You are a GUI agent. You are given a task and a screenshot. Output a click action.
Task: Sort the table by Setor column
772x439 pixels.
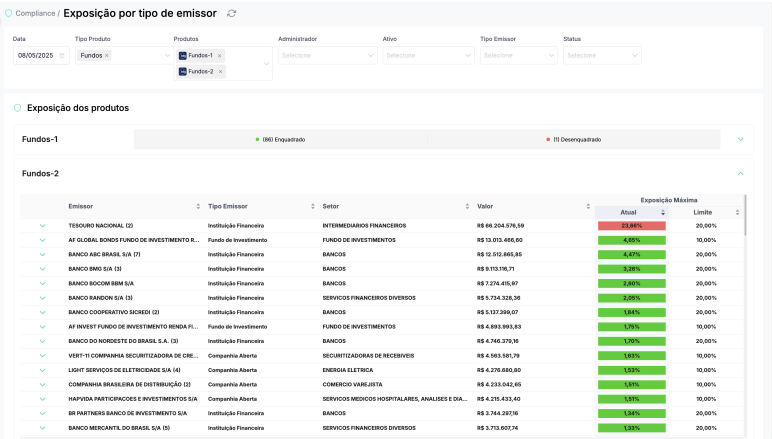(x=467, y=206)
